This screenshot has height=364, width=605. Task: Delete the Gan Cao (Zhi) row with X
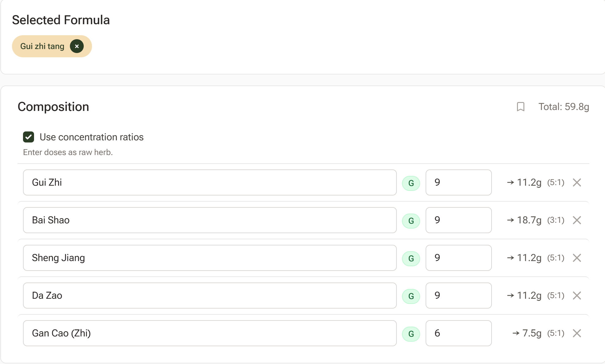point(577,333)
